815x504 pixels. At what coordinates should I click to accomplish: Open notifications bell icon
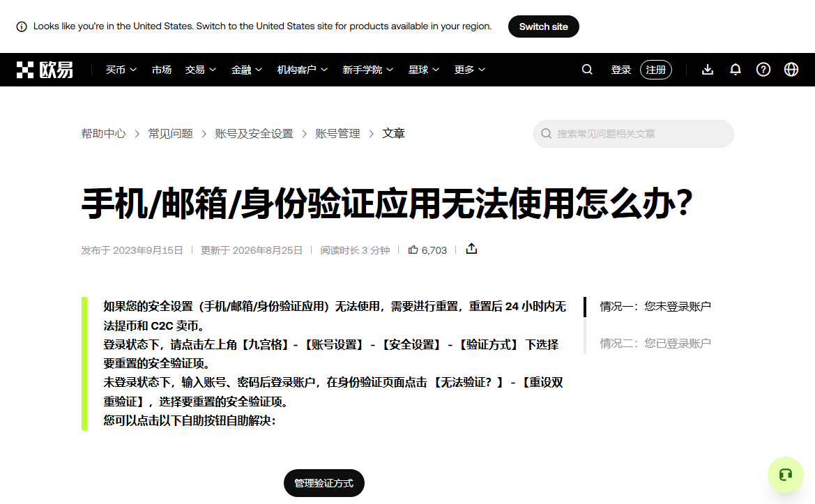tap(736, 70)
